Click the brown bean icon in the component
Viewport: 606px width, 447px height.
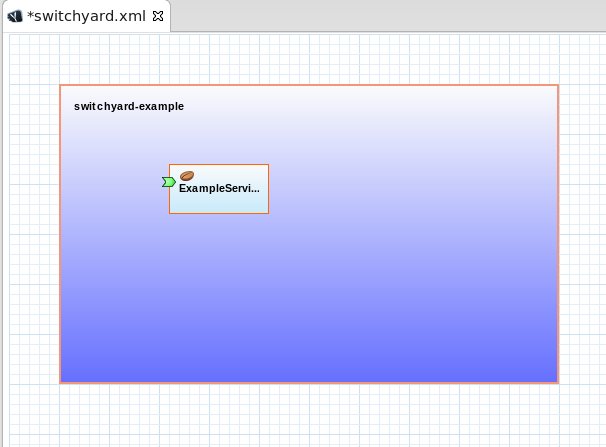[187, 176]
